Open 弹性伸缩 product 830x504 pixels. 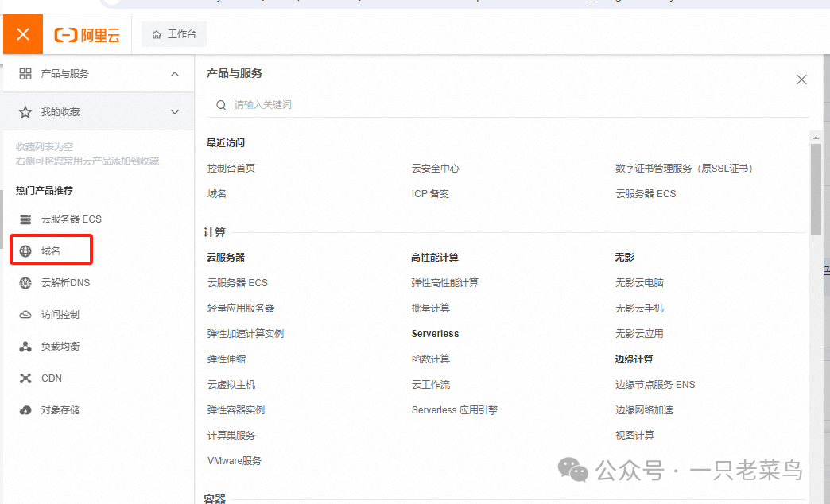click(227, 359)
